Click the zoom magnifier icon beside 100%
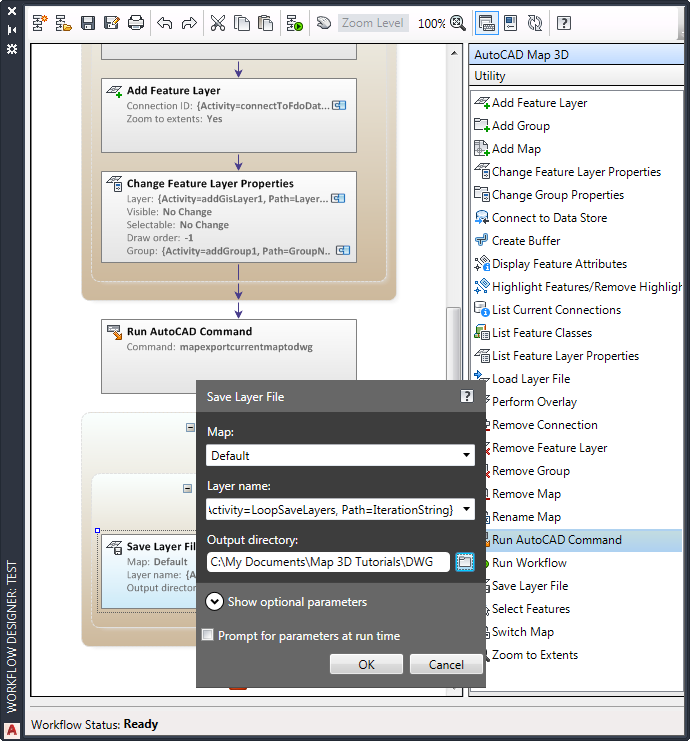The height and width of the screenshot is (741, 690). pos(458,23)
